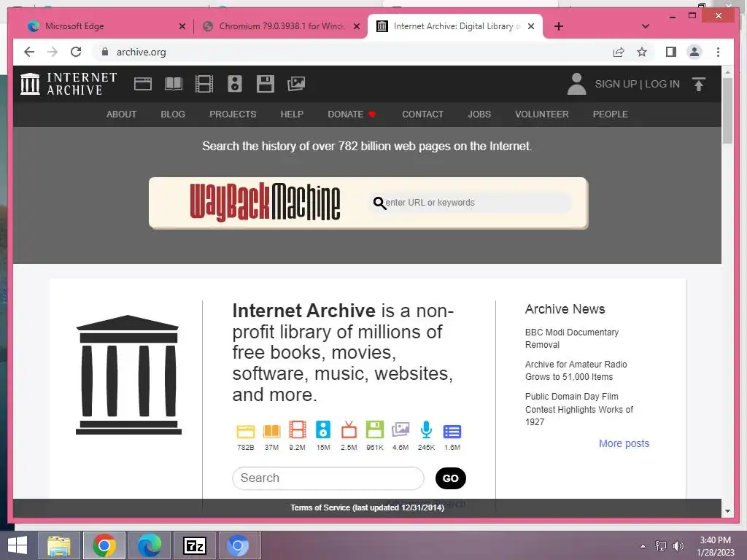This screenshot has height=560, width=747.
Task: Click the user avatar icon beside Sign Up
Action: coord(576,84)
